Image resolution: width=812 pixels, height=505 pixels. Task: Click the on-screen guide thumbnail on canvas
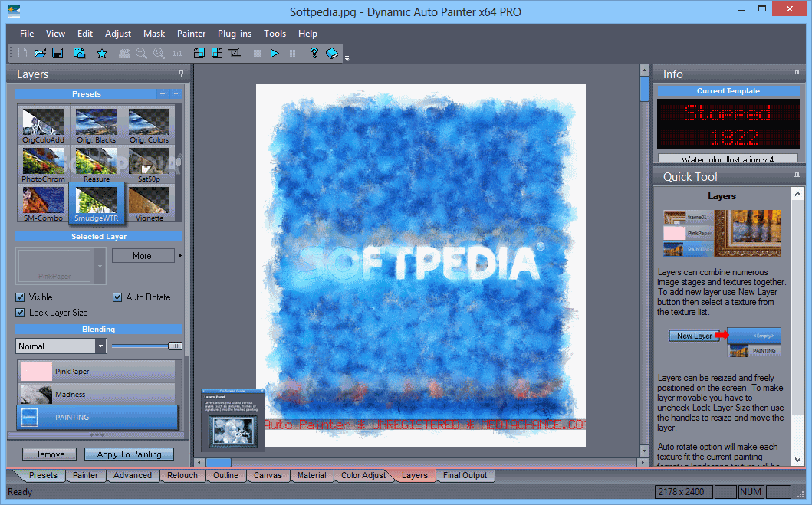(232, 418)
